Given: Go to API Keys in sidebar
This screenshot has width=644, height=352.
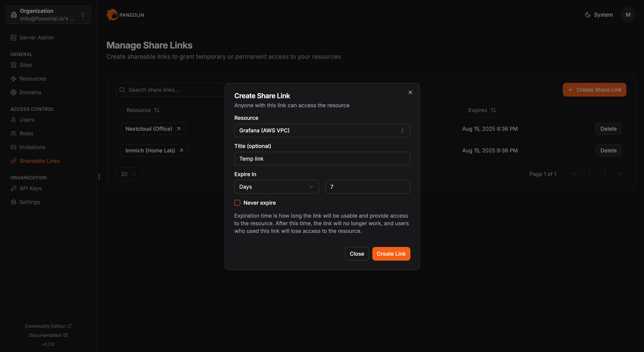Looking at the screenshot, I should [x=30, y=188].
